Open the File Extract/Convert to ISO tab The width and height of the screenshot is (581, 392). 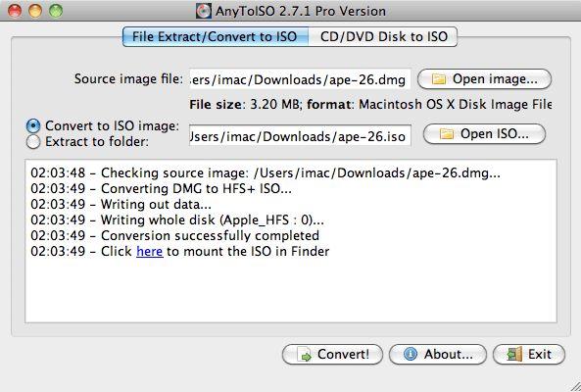coord(216,36)
